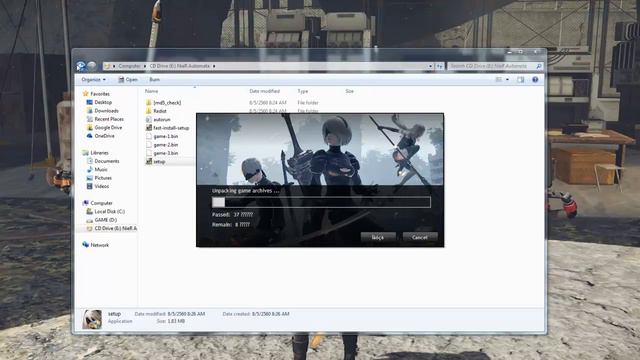640x360 pixels.
Task: Sort by the Date modified column header
Action: (264, 91)
